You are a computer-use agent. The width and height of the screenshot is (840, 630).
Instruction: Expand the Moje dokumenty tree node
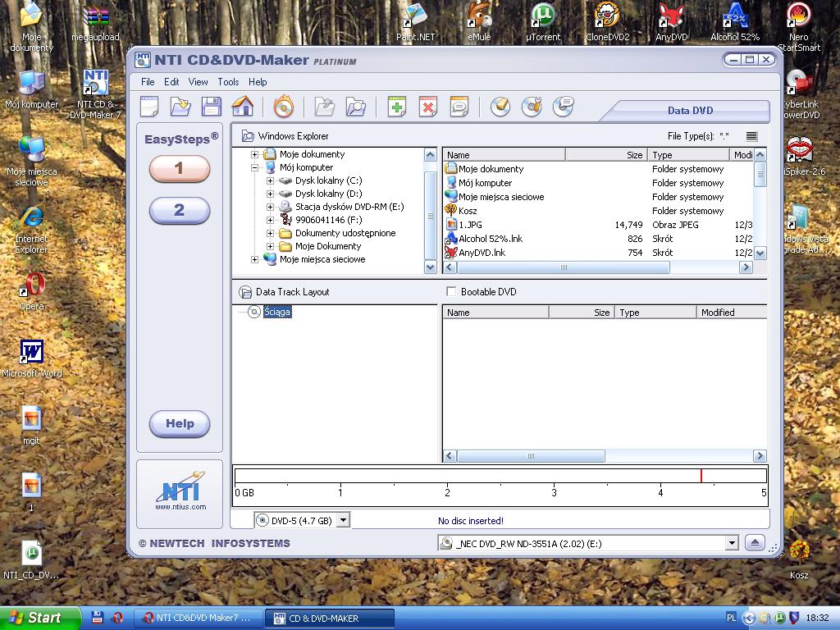click(254, 154)
